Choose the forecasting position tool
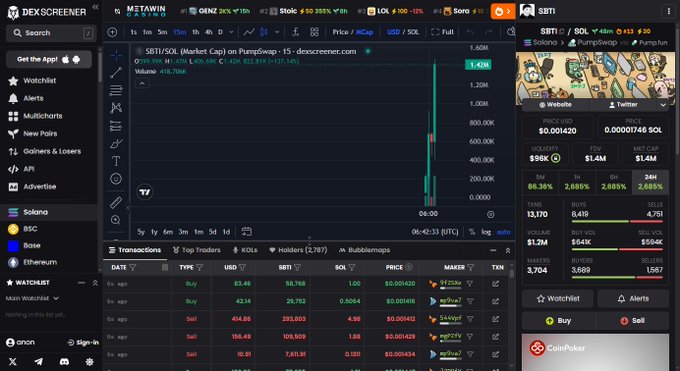 point(116,126)
